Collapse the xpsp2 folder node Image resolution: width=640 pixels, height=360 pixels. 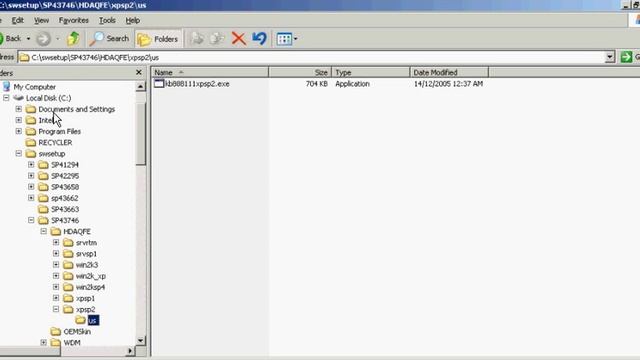[56, 309]
